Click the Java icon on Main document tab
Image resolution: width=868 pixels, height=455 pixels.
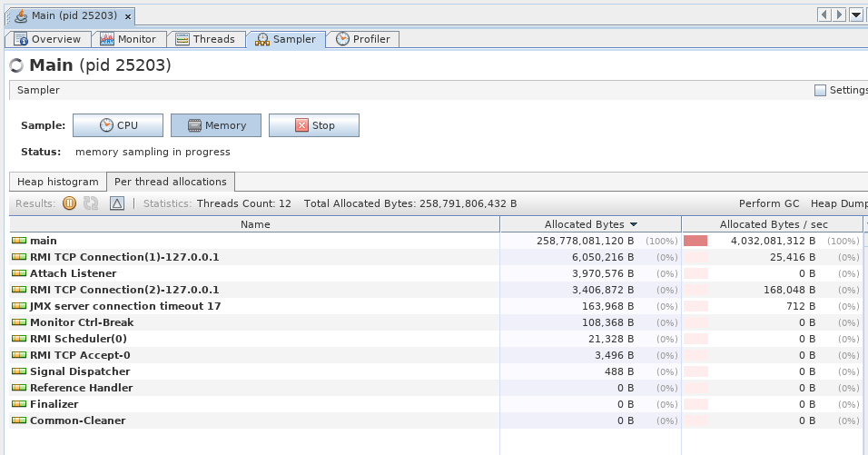tap(21, 16)
